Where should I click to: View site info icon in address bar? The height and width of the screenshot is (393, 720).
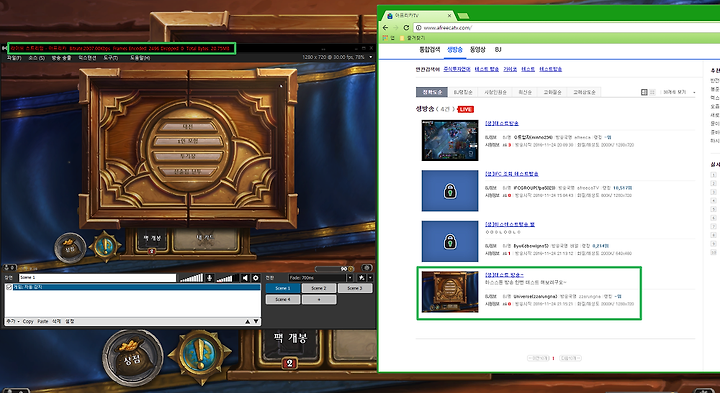click(x=418, y=28)
